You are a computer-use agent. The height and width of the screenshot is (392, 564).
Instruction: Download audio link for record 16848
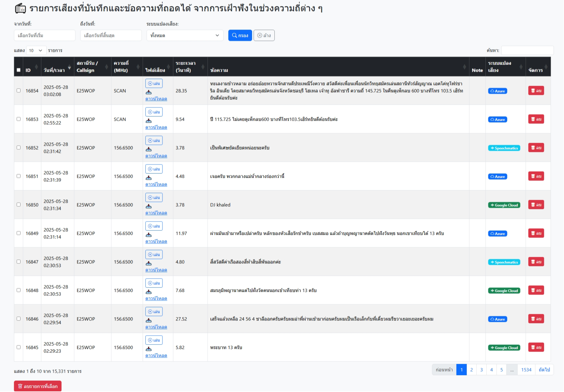156,298
